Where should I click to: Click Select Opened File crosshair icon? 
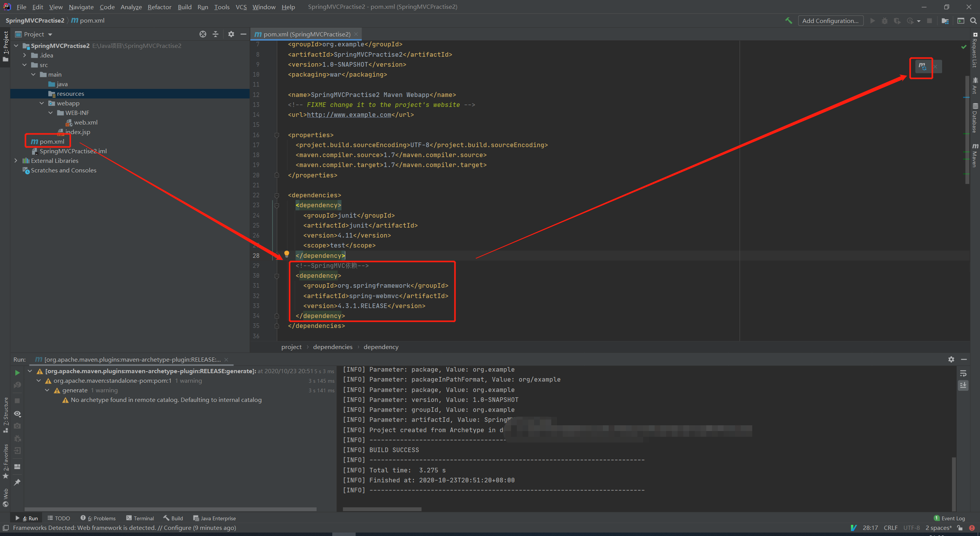pos(203,34)
